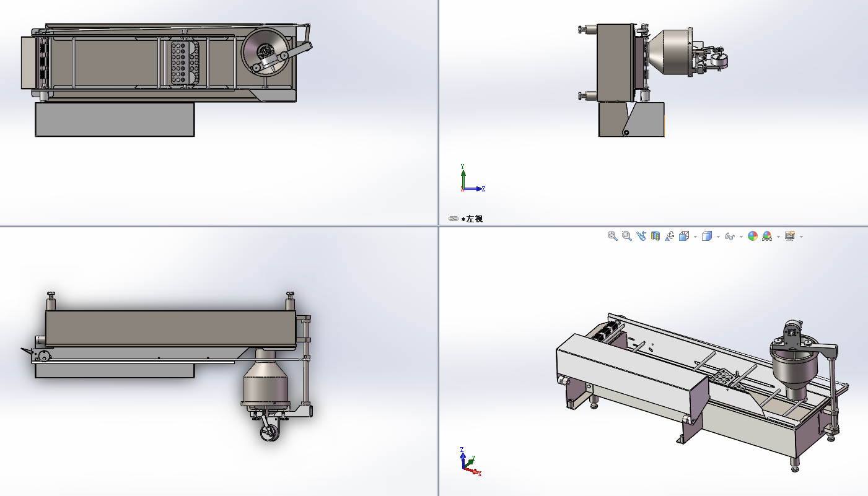
Task: Expand the View Settings dropdown arrow
Action: coord(801,237)
